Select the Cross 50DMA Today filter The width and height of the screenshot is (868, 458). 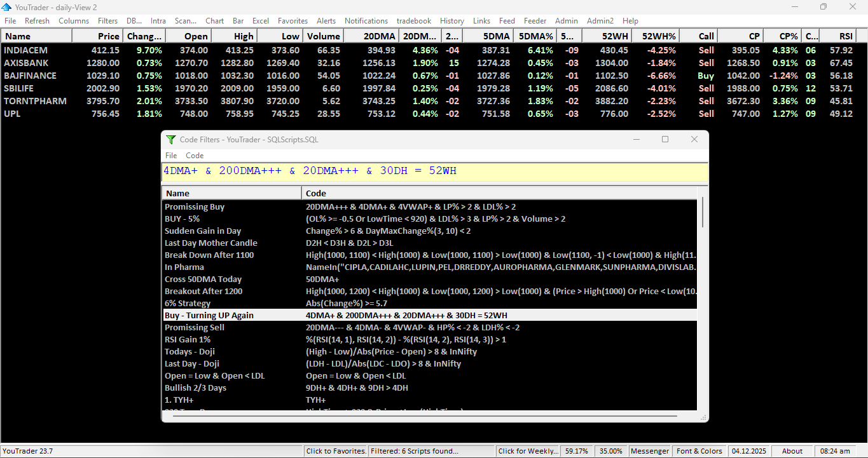coord(429,280)
